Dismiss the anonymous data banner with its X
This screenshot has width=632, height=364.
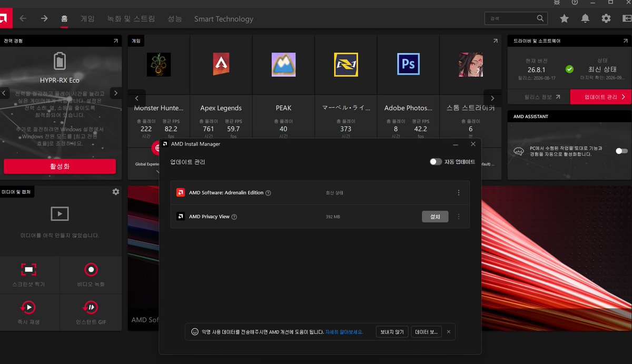449,332
